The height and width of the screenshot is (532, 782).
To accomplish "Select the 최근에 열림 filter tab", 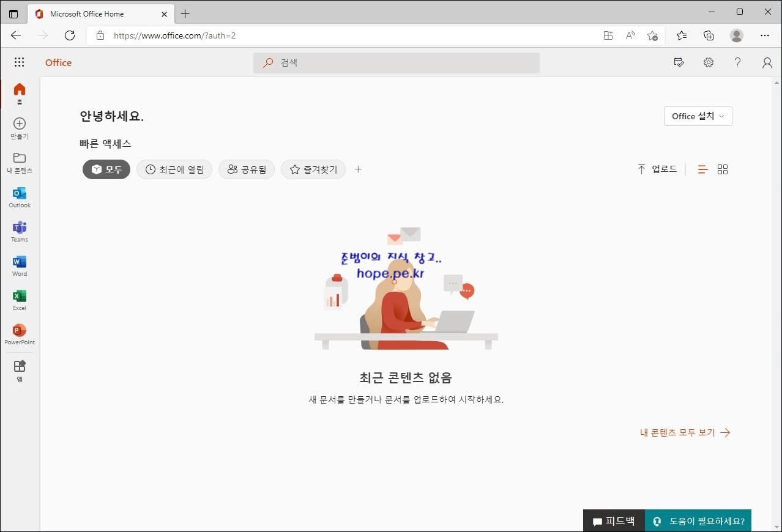I will [174, 169].
